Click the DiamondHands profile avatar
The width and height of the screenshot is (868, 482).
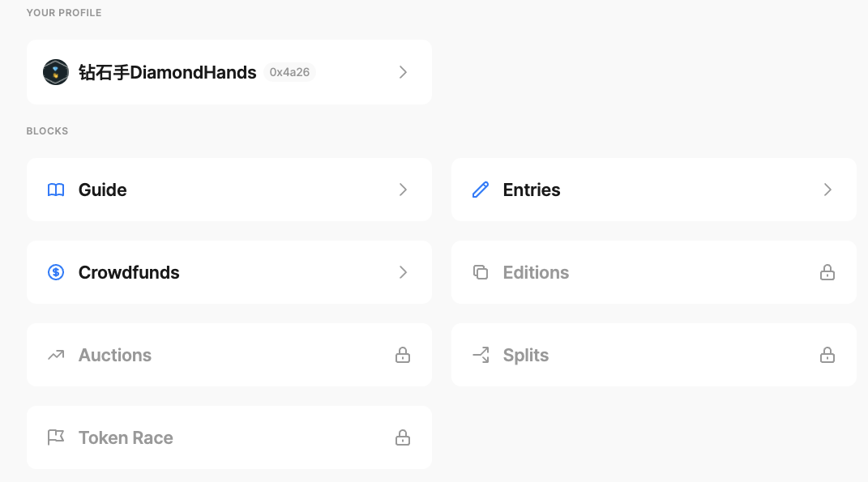(x=56, y=72)
